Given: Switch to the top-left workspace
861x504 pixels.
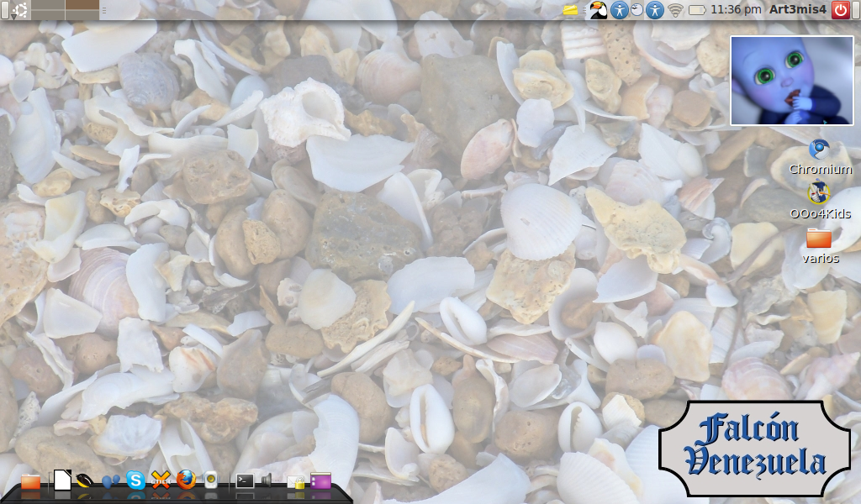Looking at the screenshot, I should click(48, 4).
